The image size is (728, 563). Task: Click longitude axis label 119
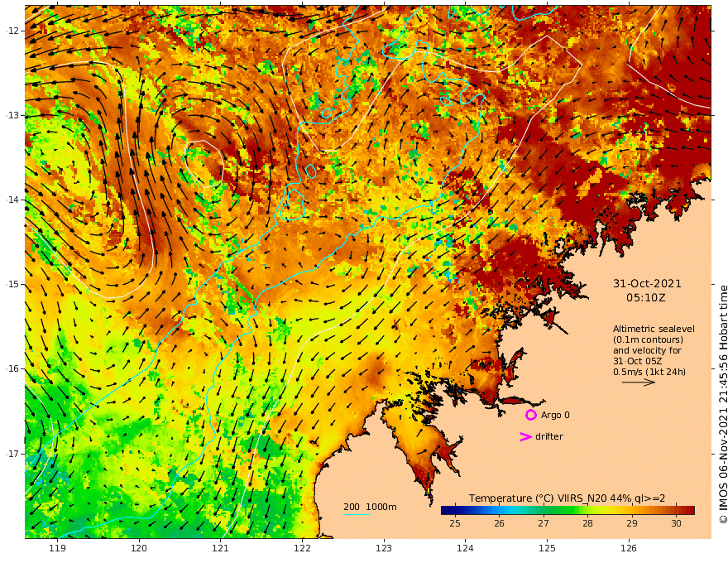point(57,548)
